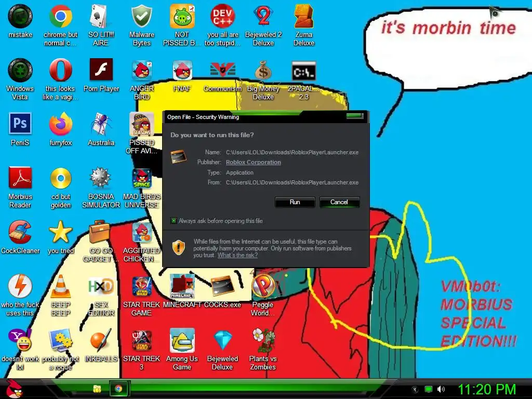This screenshot has height=399, width=532.
Task: Open the Zuma Deluxe icon
Action: 303,16
